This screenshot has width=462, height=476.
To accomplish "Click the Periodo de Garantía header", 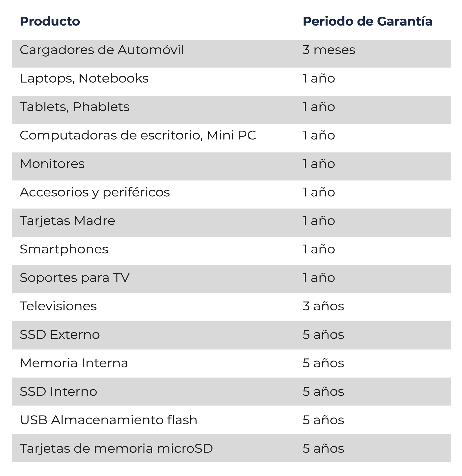I will (x=367, y=21).
